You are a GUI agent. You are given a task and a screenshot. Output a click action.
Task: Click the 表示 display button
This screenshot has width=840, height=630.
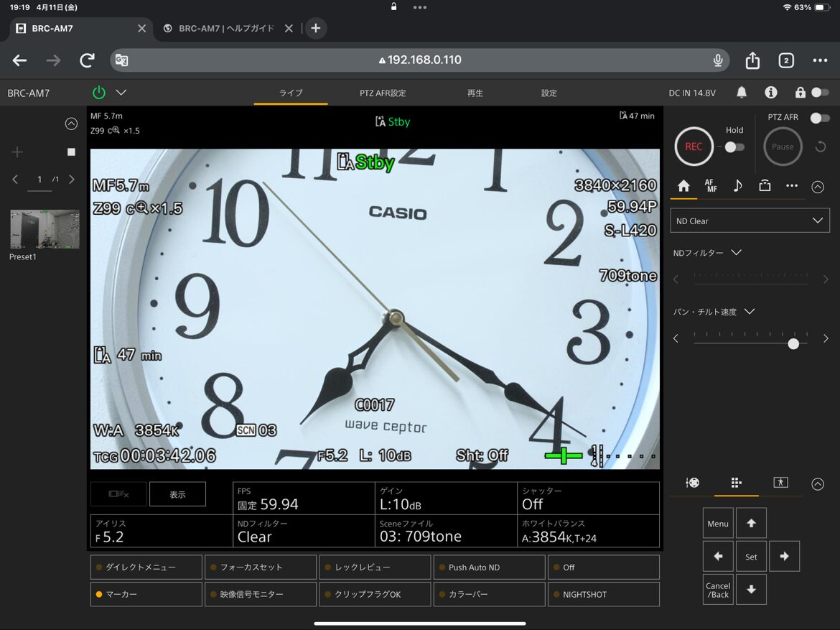pos(177,494)
